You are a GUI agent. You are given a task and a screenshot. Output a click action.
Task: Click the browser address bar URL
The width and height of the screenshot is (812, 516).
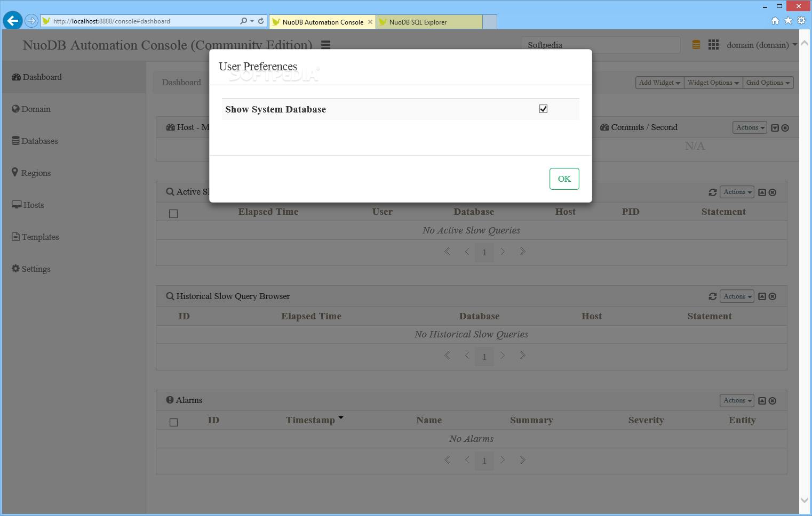[112, 21]
